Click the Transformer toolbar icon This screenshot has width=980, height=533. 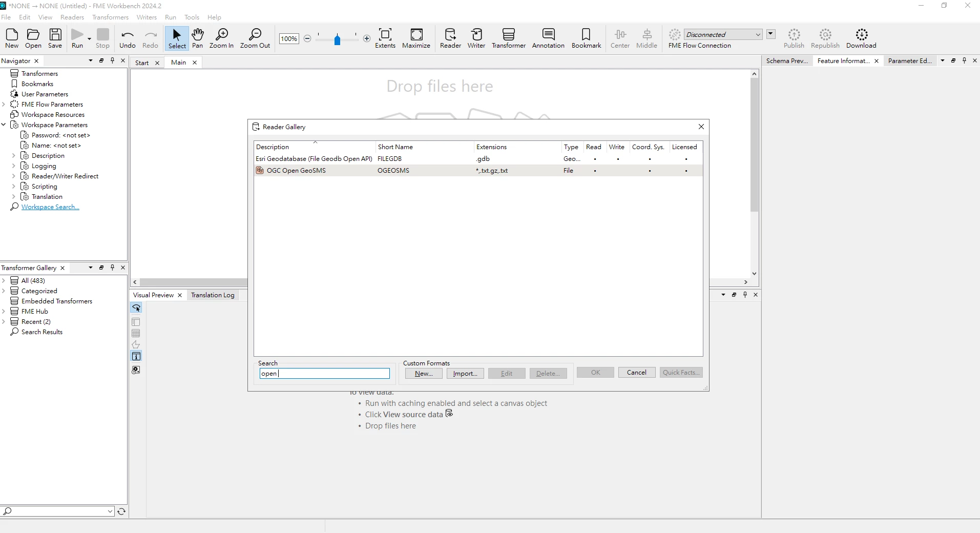509,38
